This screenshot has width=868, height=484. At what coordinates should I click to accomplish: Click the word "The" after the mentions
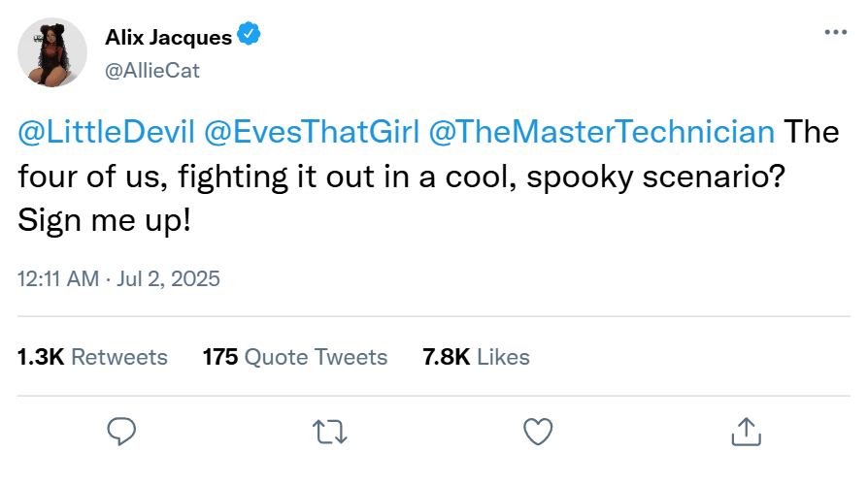[x=812, y=132]
